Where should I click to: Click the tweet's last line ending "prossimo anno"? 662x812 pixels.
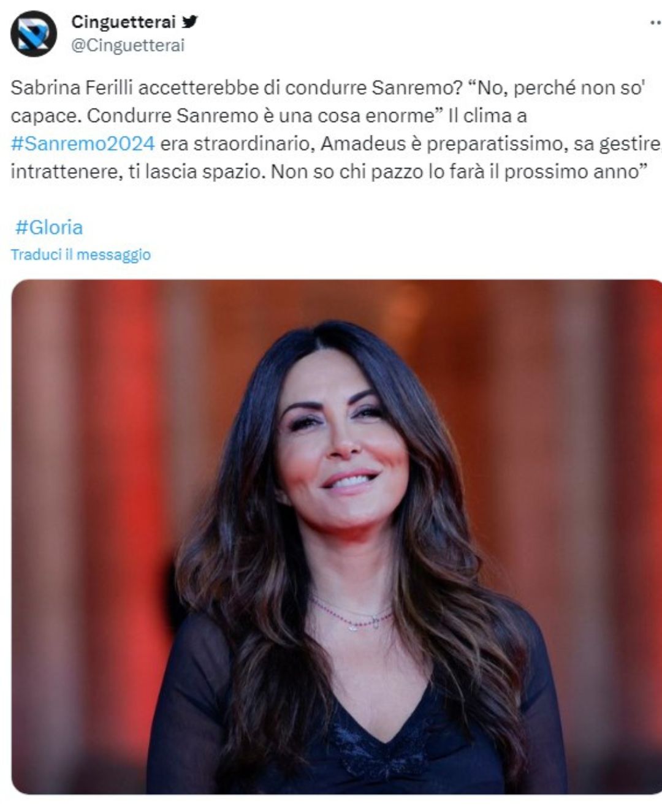329,172
